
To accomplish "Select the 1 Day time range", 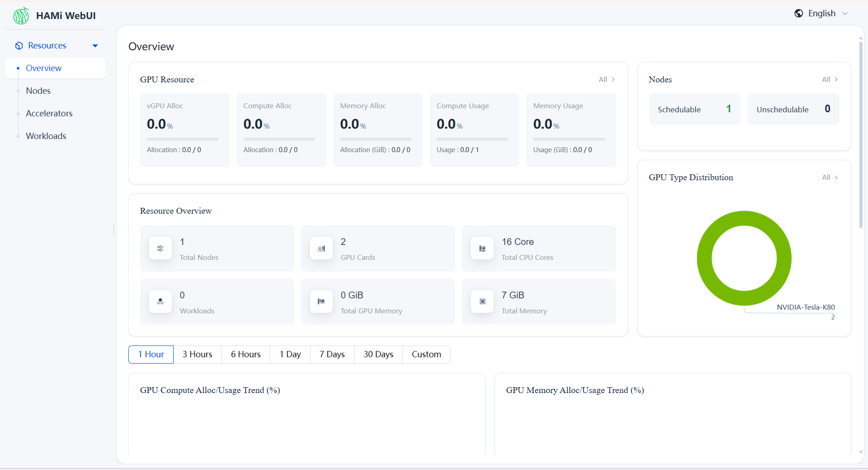I will pos(290,355).
